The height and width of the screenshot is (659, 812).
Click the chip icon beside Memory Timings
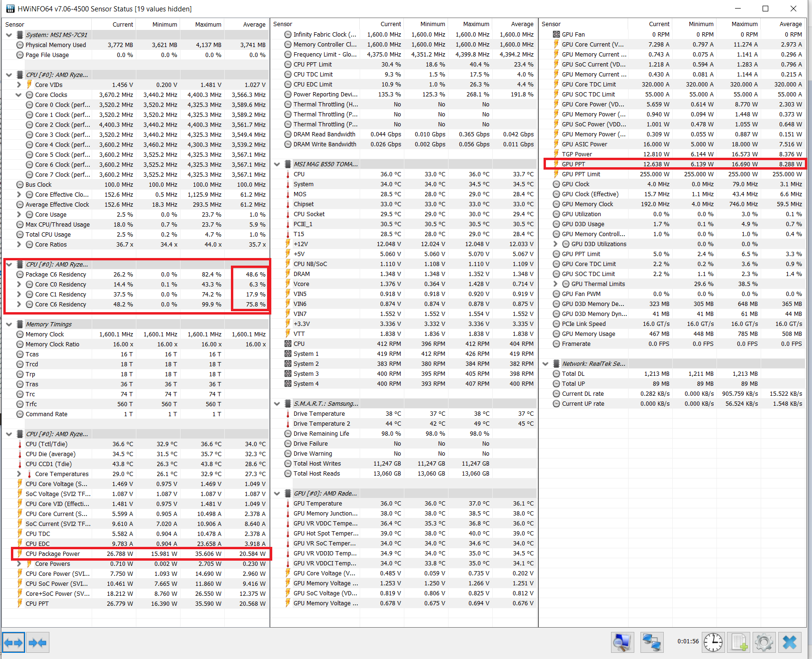(x=20, y=324)
